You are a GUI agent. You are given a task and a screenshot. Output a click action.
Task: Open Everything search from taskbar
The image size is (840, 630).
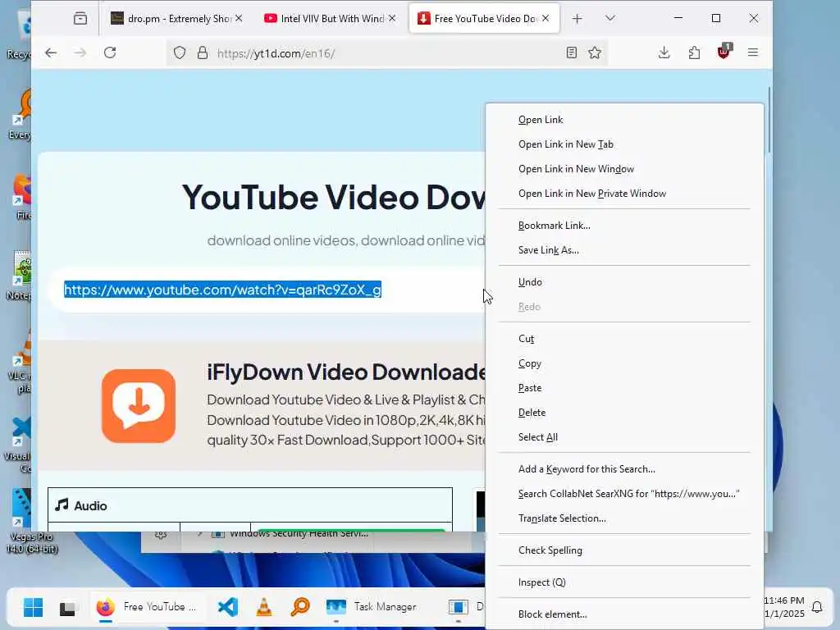pyautogui.click(x=300, y=607)
